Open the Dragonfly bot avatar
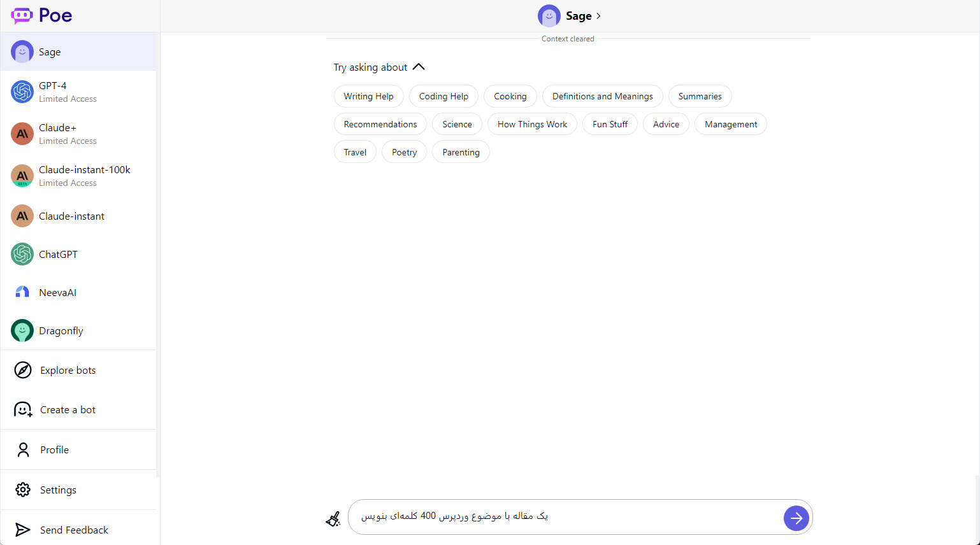The width and height of the screenshot is (980, 545). (x=22, y=330)
